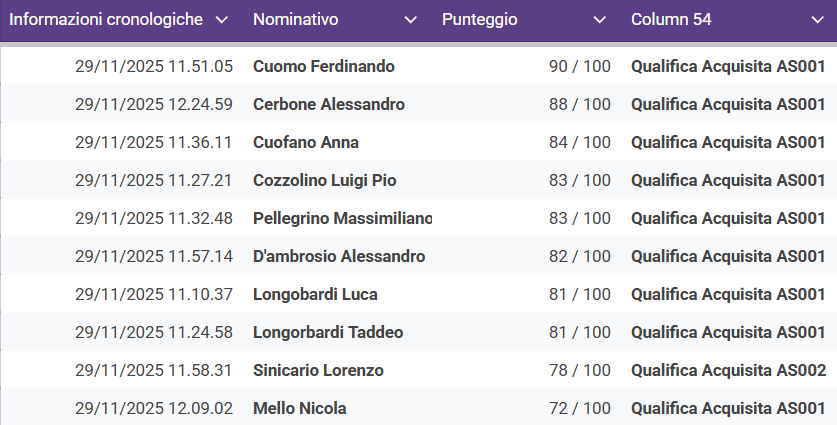Click the Sinicario Lorenzo name cell
The width and height of the screenshot is (837, 425).
click(318, 371)
